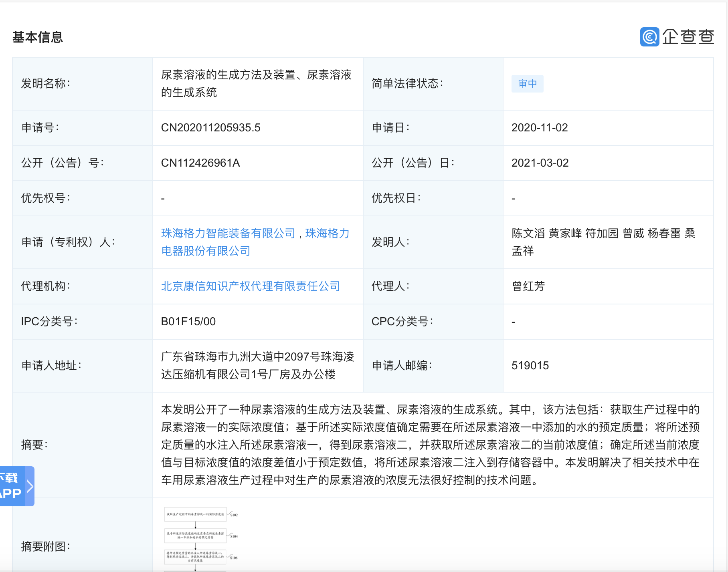Viewport: 728px width, 572px height.
Task: Click the 摘要附图 label cell
Action: [x=83, y=535]
